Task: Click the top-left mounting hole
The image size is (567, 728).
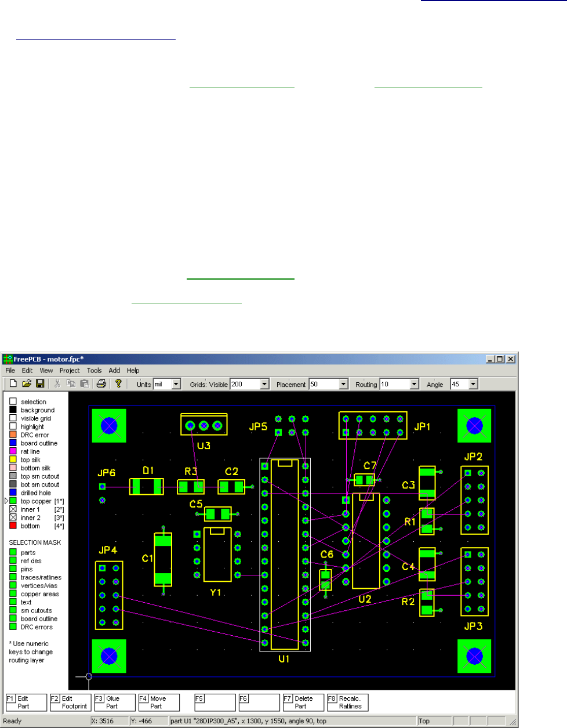Action: tap(109, 426)
